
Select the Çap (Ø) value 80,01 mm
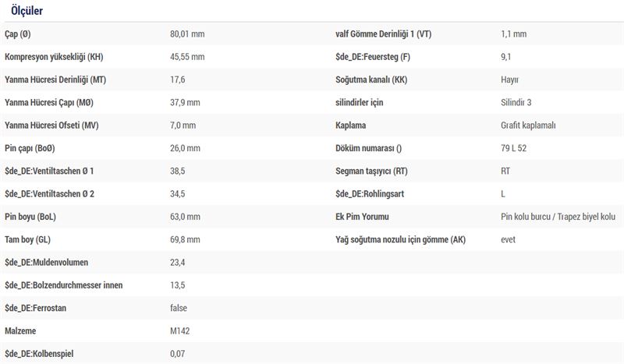click(186, 34)
